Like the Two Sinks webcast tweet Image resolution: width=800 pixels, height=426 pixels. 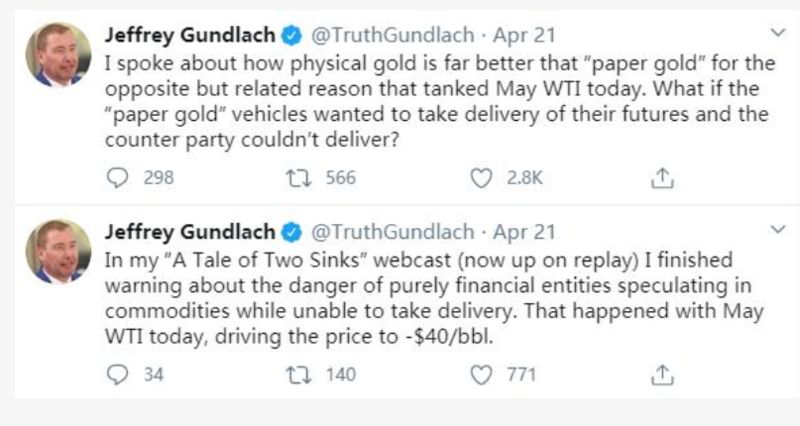[481, 375]
